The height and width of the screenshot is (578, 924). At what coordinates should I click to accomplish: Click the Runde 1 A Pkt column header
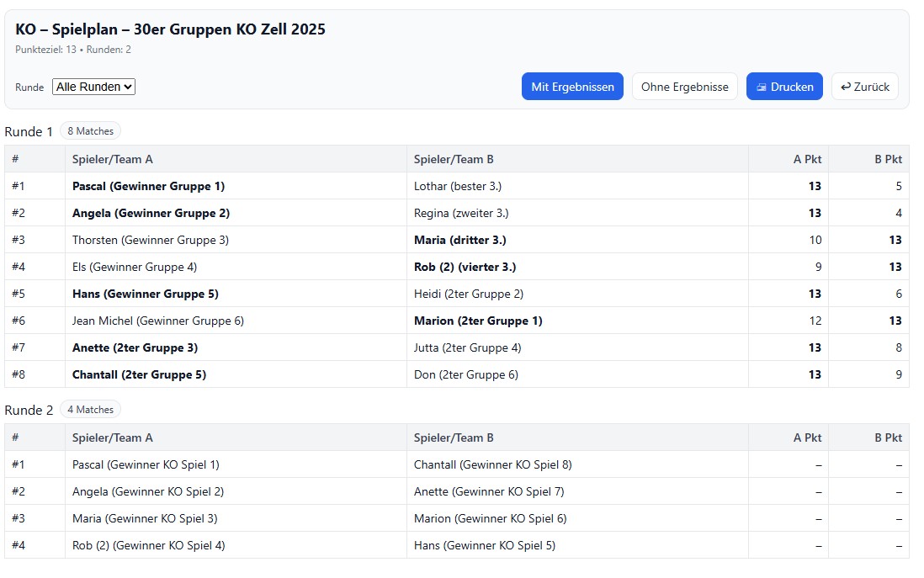pyautogui.click(x=807, y=159)
